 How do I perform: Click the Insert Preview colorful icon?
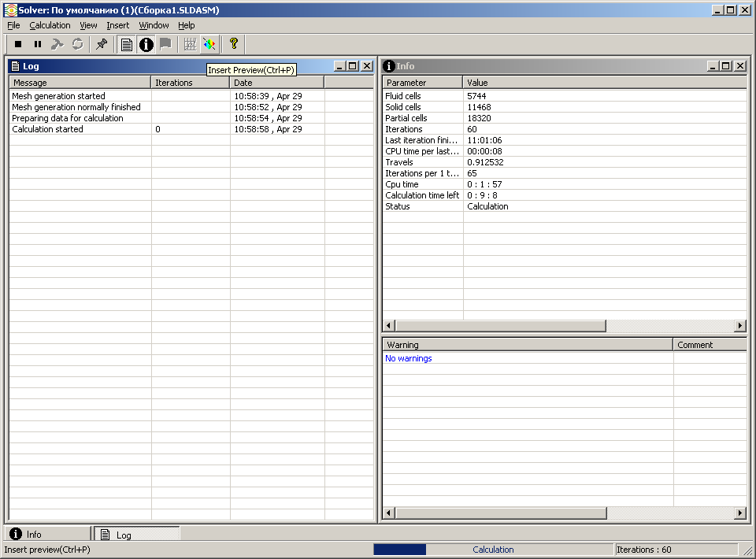tap(209, 44)
